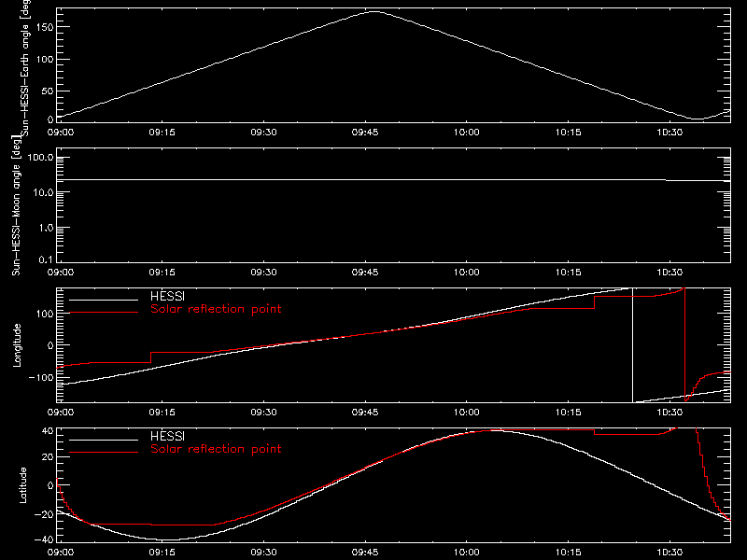Click the -20 tick on Latitude plot

(x=43, y=514)
